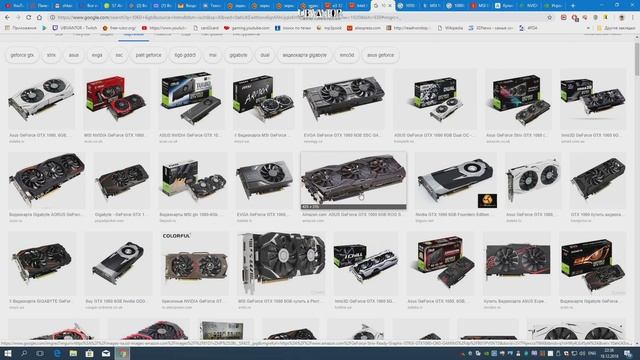Image resolution: width=640 pixels, height=360 pixels.
Task: Select the 'asus' filter chip
Action: point(73,55)
